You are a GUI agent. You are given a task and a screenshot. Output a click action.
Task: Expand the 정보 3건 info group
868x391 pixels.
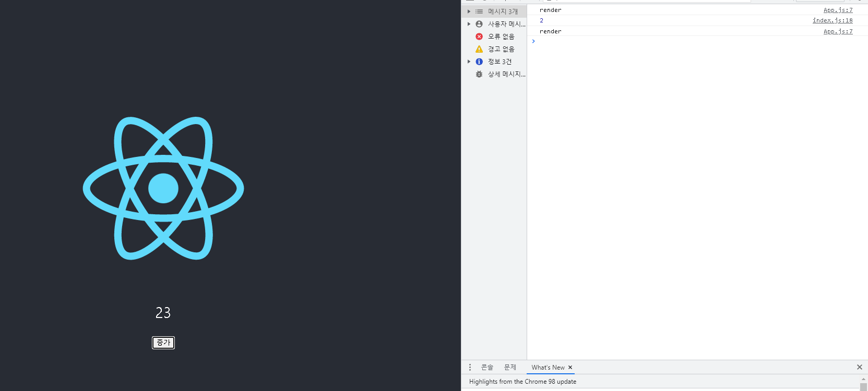pyautogui.click(x=469, y=62)
